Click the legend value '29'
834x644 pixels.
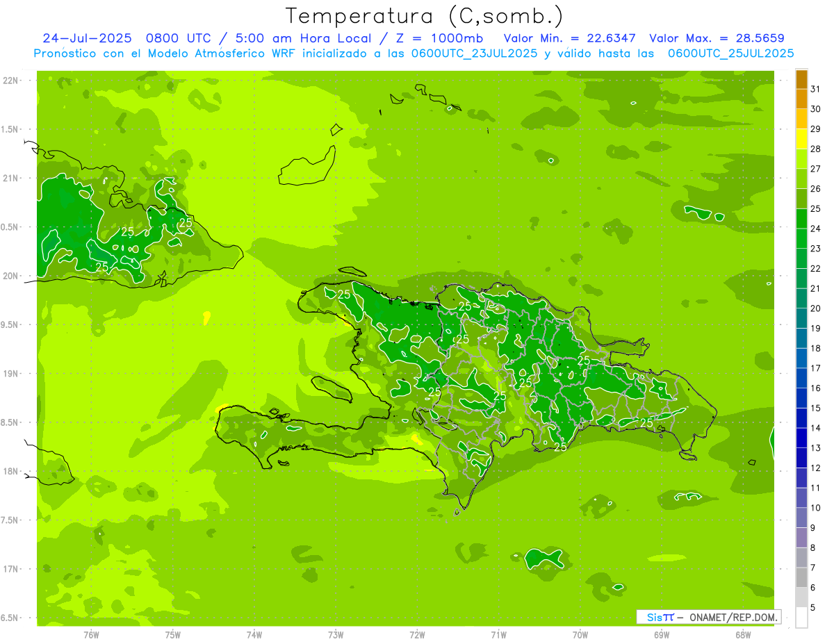point(816,129)
